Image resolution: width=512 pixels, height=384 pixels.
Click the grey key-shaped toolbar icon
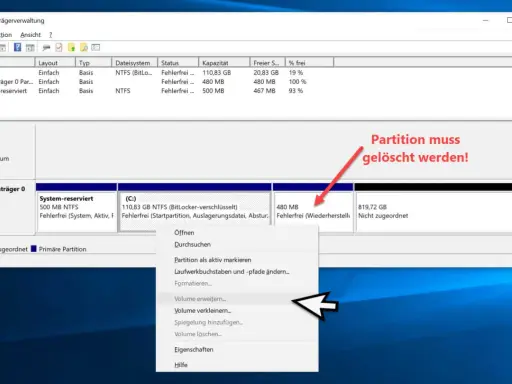pos(46,48)
